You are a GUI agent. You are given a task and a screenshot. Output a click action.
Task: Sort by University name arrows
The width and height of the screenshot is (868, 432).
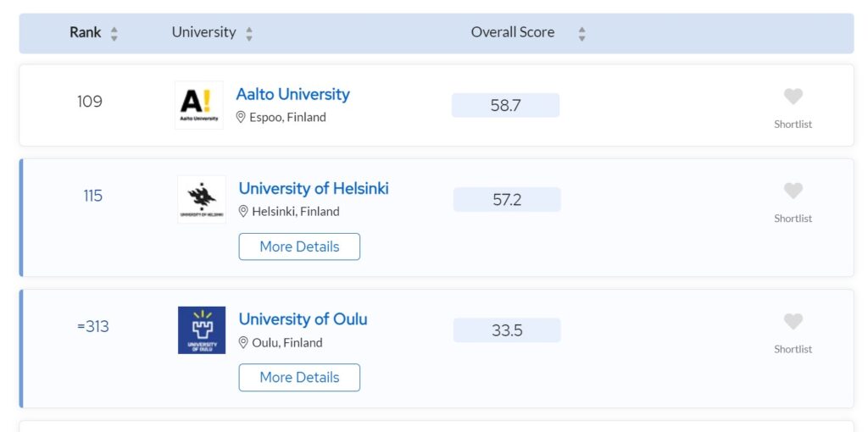click(249, 34)
